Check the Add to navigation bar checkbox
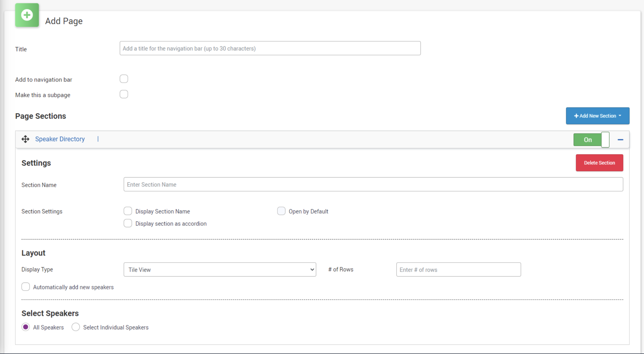644x354 pixels. 124,79
